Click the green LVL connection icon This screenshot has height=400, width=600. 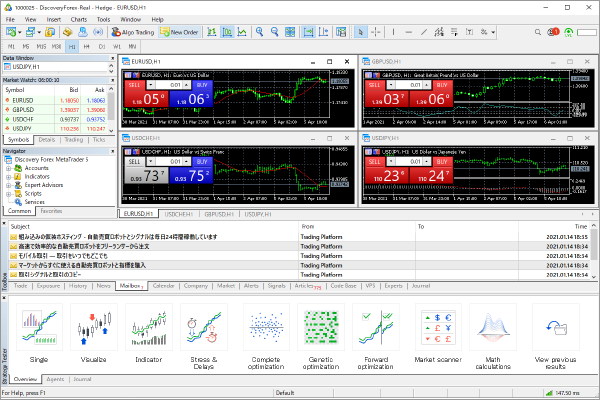[569, 33]
